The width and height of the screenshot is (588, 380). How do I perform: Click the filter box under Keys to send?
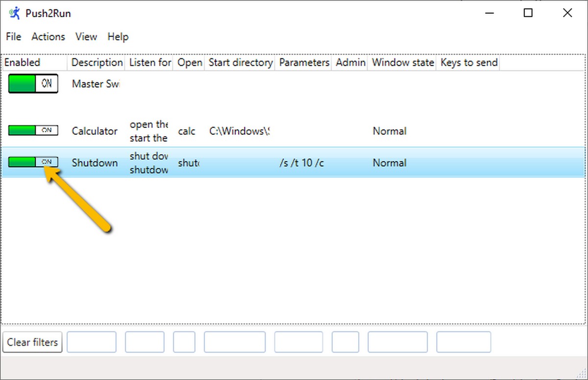464,342
